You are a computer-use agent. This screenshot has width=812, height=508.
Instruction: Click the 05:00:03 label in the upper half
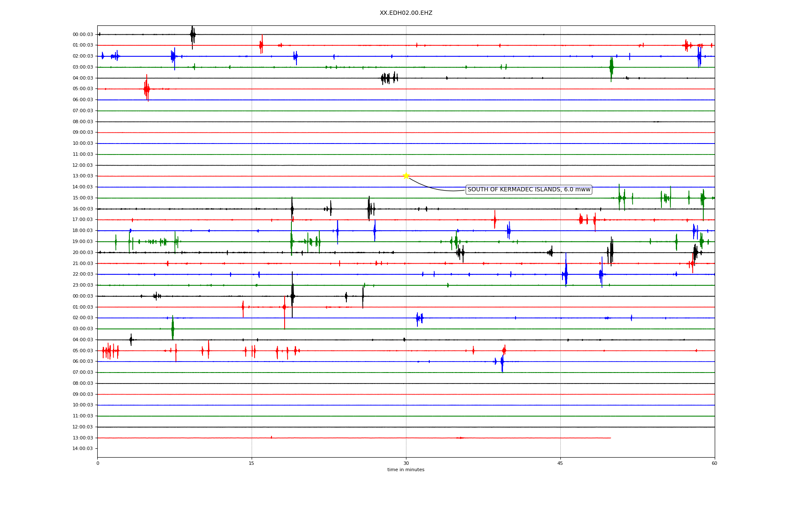(82, 89)
